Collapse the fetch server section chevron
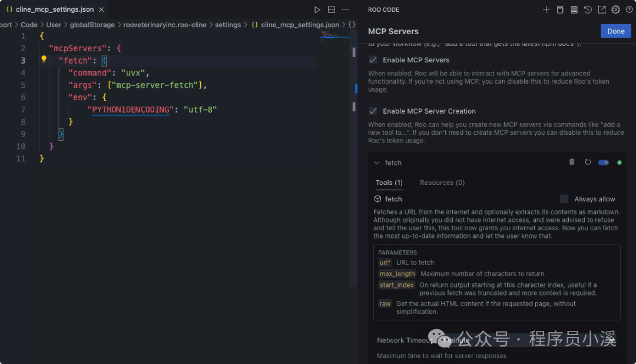Image resolution: width=636 pixels, height=364 pixels. tap(376, 163)
